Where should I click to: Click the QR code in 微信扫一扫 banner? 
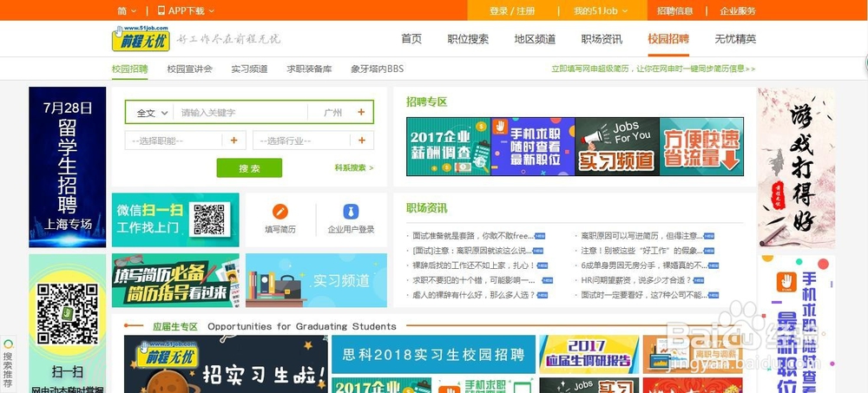click(x=209, y=219)
